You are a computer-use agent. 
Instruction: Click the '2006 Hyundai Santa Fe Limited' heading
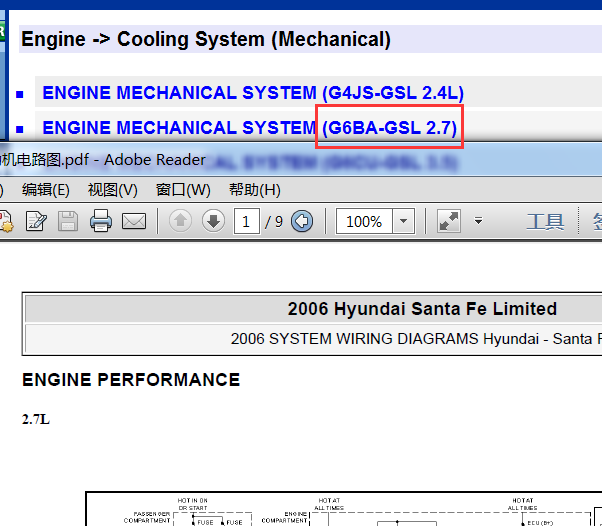tap(422, 309)
